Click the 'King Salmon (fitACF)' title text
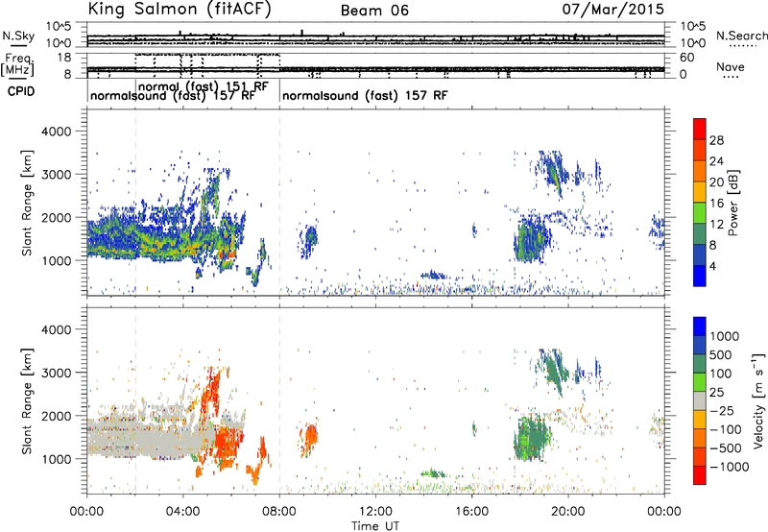This screenshot has width=768, height=532. click(180, 10)
